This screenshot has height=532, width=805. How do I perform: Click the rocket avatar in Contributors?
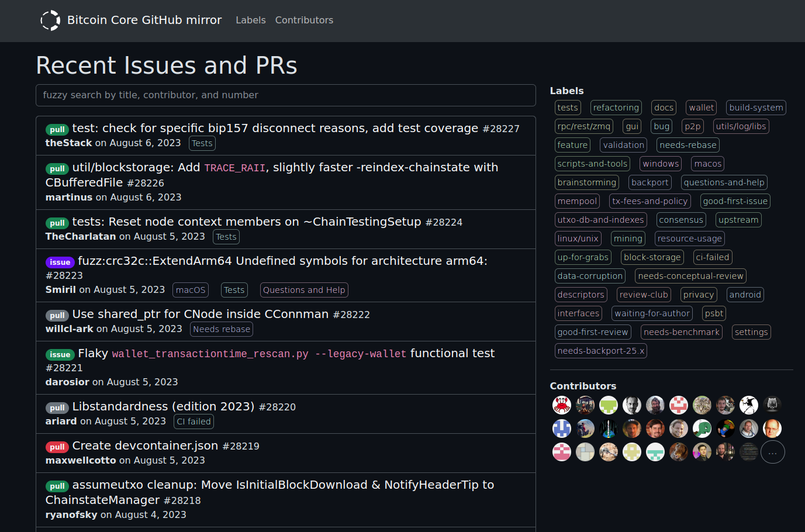click(609, 428)
